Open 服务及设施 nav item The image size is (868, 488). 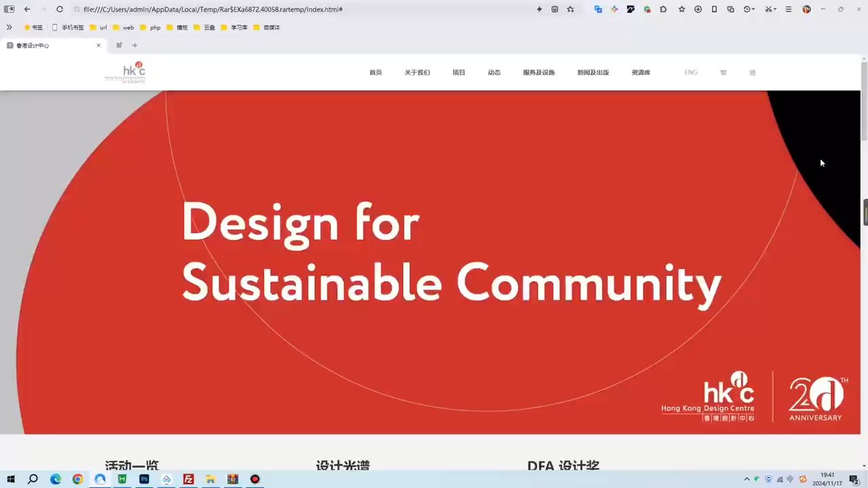coord(539,73)
